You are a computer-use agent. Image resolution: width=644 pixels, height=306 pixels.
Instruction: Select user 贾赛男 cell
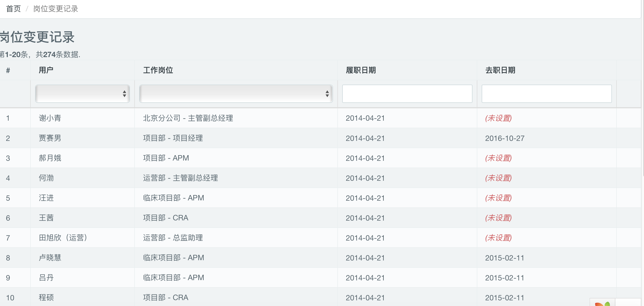50,138
